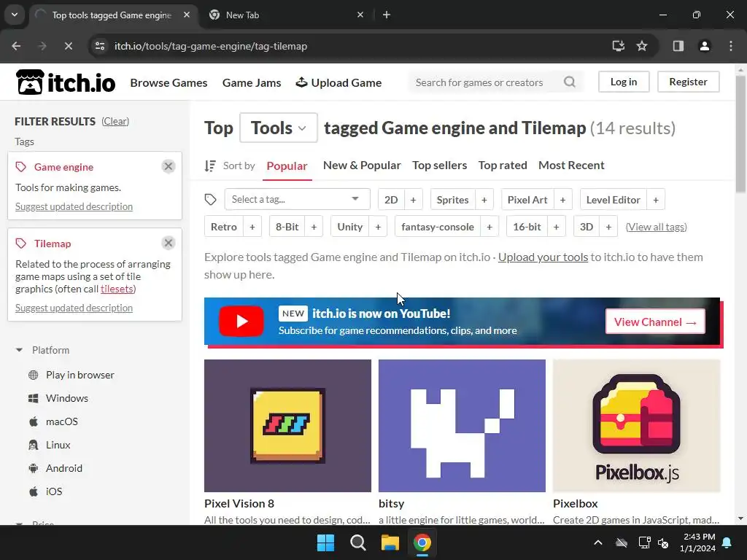The width and height of the screenshot is (747, 560).
Task: Open Chrome three-dot menu
Action: point(731,46)
